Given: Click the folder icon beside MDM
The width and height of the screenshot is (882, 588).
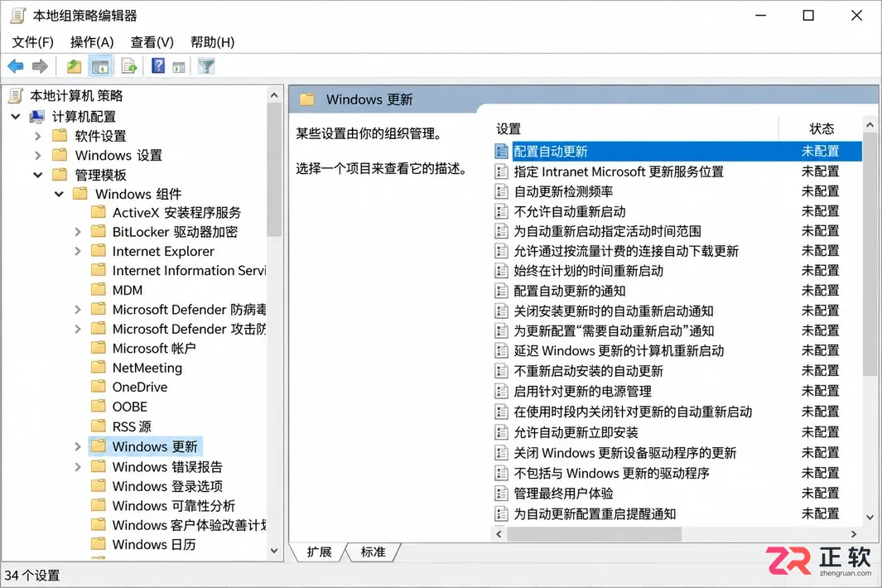Looking at the screenshot, I should 99,290.
